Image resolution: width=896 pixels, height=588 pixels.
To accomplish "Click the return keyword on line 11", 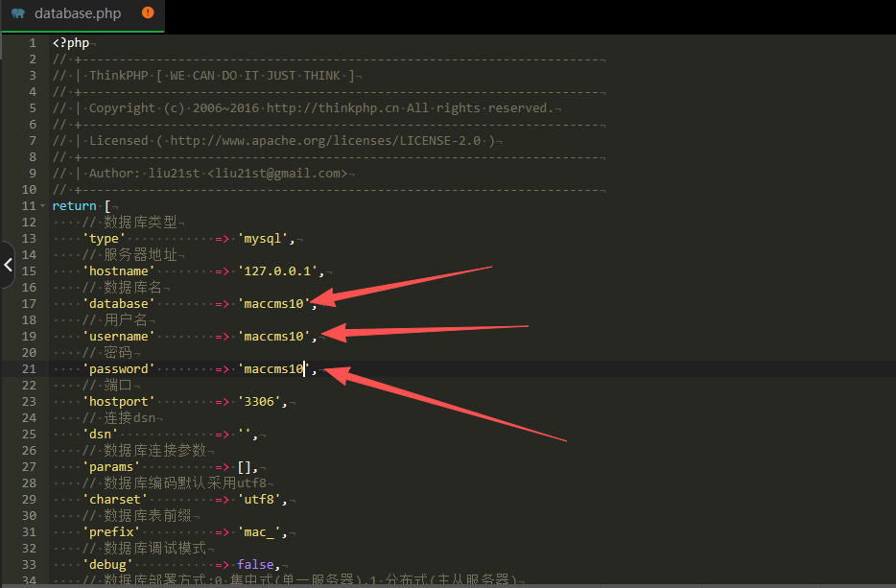I will pos(74,206).
